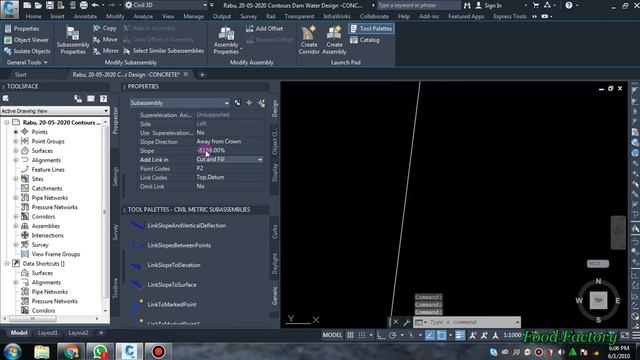Select LinkSlopesBetweenPoints subassembly
The height and width of the screenshot is (360, 640).
(x=171, y=245)
